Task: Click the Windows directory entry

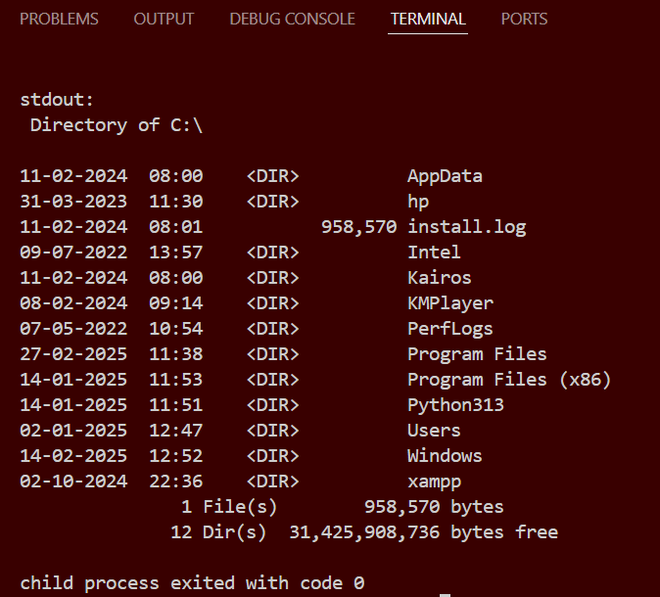Action: point(444,456)
